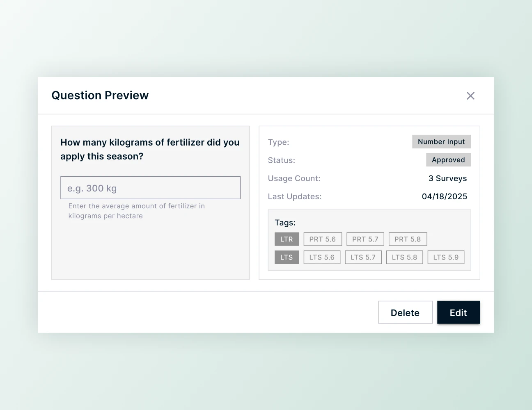Focus the 'e.g. 300 kg' input field
Screen dimensions: 532x410
pos(150,188)
